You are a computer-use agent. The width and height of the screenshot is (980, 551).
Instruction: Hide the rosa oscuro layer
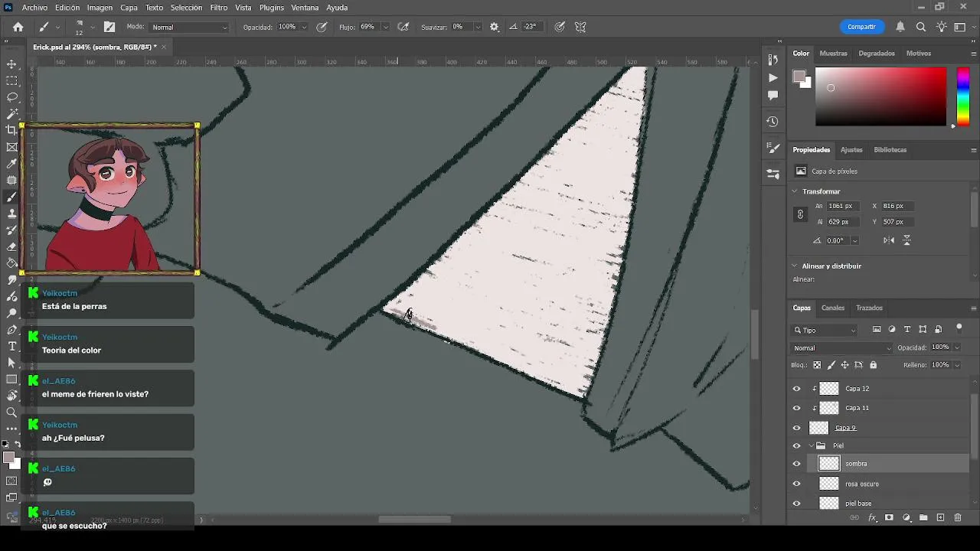pos(796,484)
